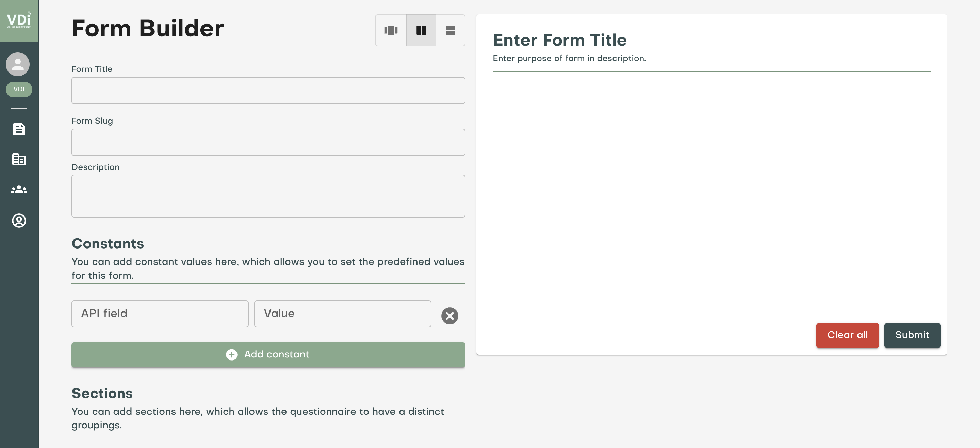Viewport: 980px width, 448px height.
Task: Switch to stacked rows layout view
Action: (x=450, y=30)
